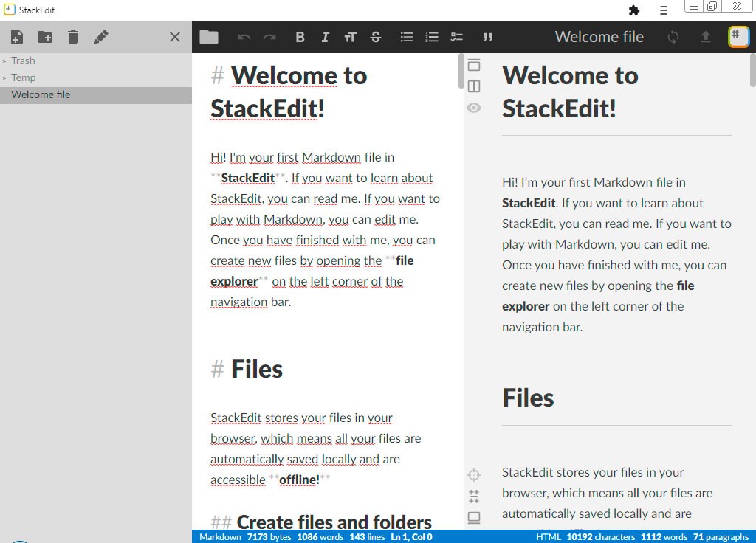Insert a check list

tap(456, 37)
